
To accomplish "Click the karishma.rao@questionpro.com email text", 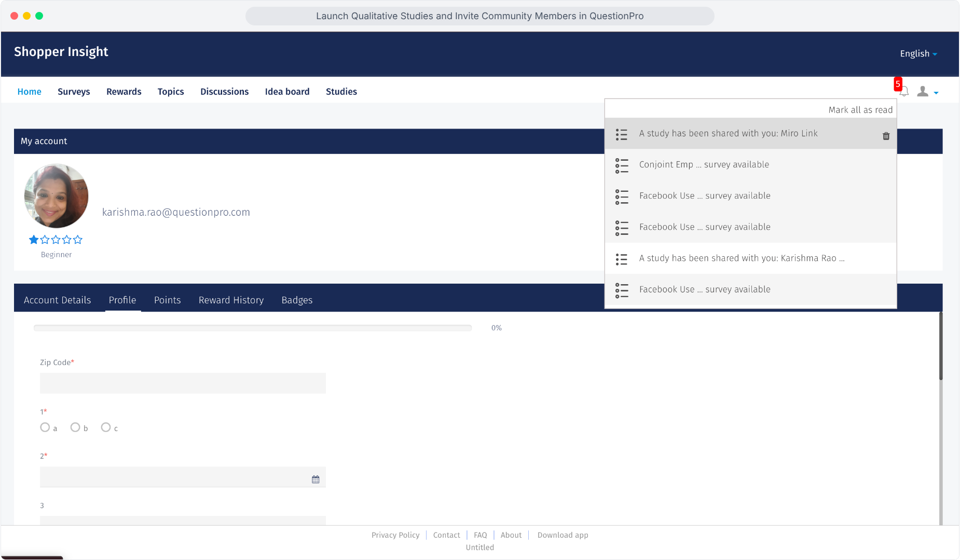I will [176, 212].
